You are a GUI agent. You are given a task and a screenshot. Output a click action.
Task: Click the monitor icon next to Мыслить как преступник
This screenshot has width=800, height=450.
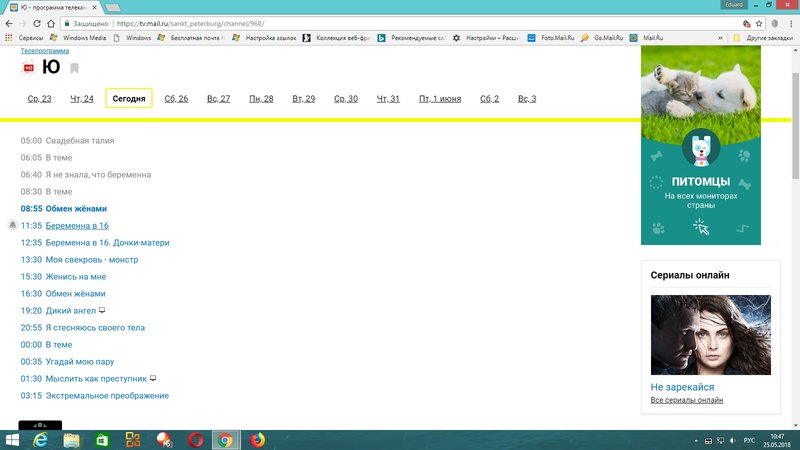tap(153, 379)
